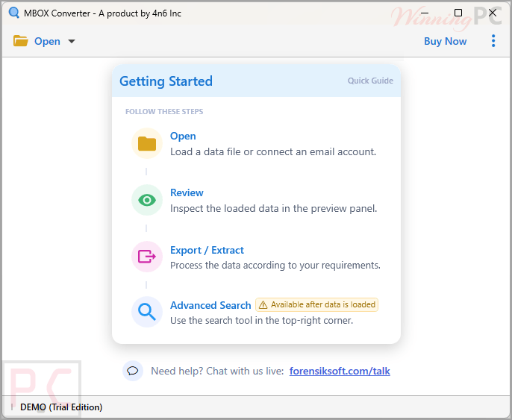Image resolution: width=512 pixels, height=420 pixels.
Task: Click the 'FOLLOW THESE STEPS' label
Action: [164, 112]
